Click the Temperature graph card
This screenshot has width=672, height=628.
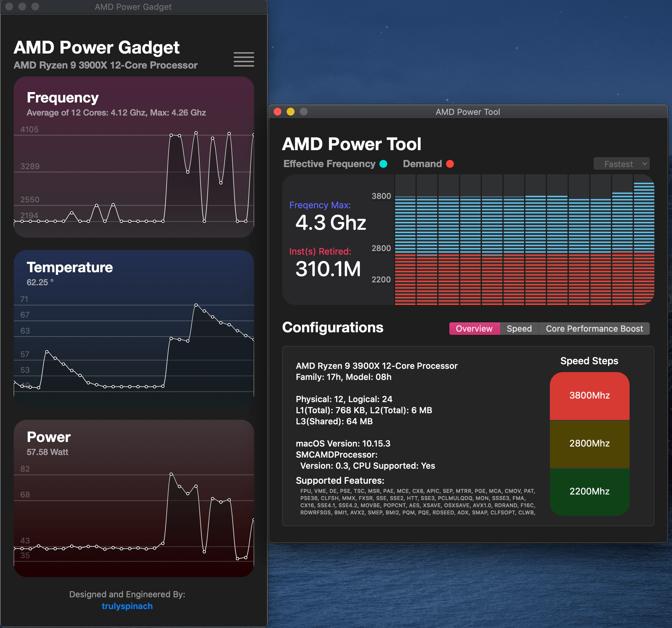134,328
